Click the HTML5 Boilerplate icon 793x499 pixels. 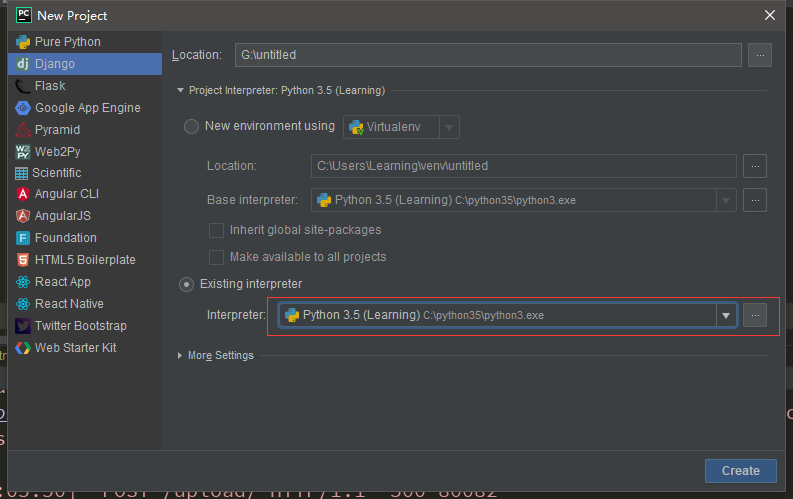click(x=23, y=260)
